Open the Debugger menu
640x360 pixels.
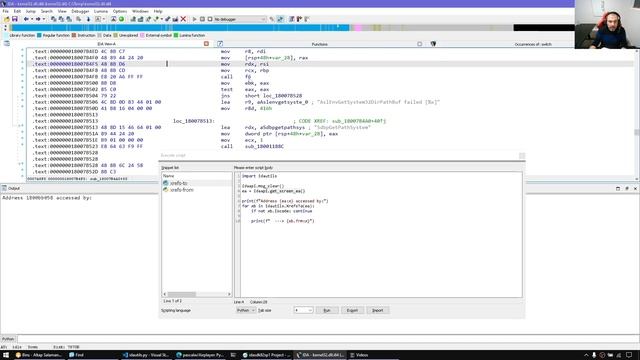pos(80,11)
